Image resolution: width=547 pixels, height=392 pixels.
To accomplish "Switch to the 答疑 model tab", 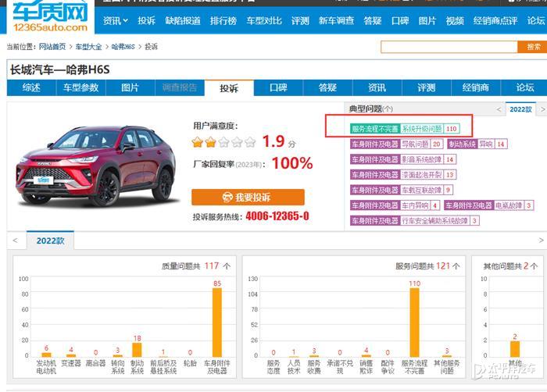I will (x=328, y=87).
